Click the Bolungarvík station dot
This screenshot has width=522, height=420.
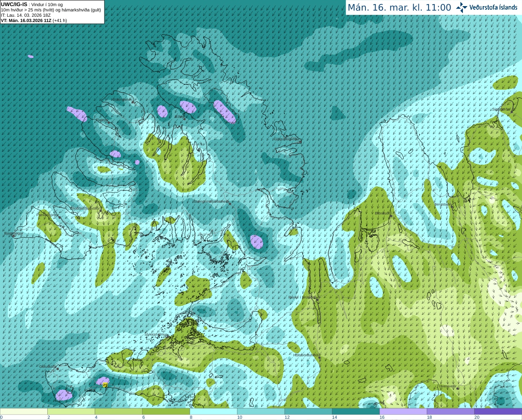(133, 102)
